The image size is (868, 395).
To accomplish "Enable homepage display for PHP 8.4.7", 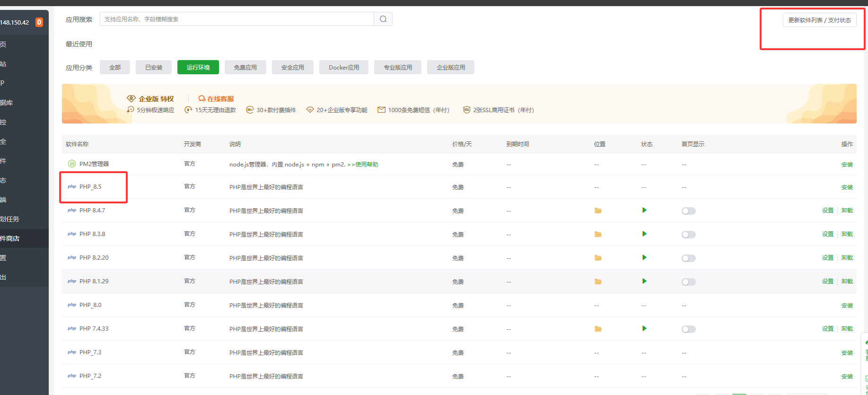I will pos(688,211).
